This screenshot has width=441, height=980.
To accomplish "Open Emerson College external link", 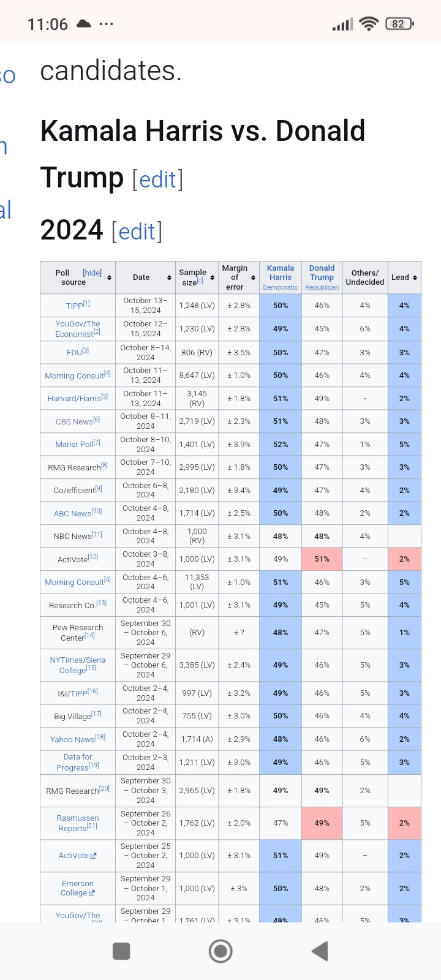I will click(78, 888).
